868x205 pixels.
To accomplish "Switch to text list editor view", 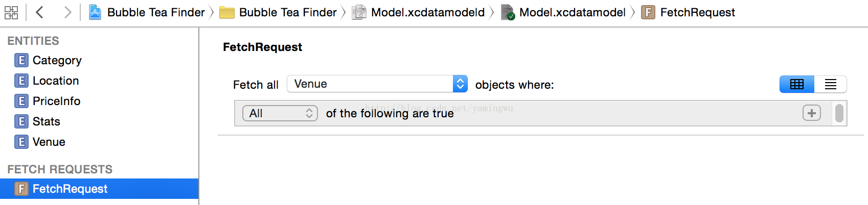I will click(x=831, y=84).
